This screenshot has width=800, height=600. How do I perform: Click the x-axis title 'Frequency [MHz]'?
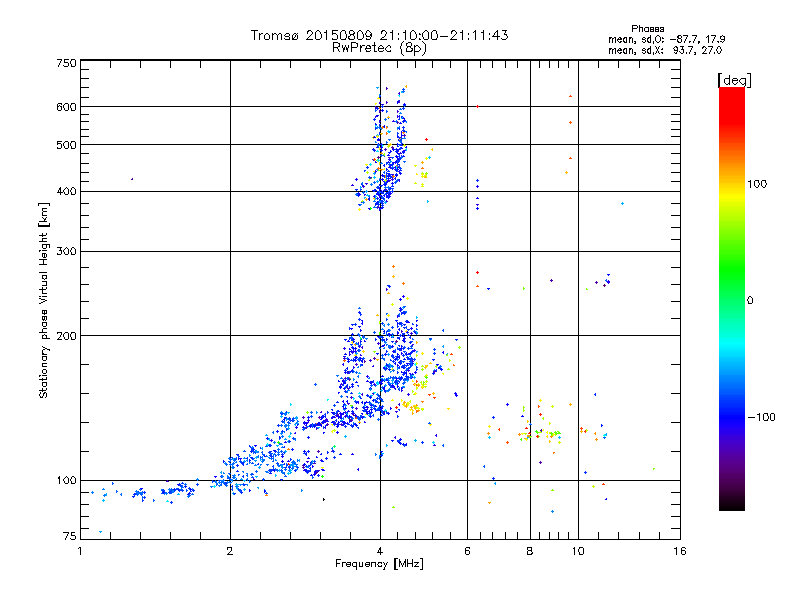click(379, 564)
